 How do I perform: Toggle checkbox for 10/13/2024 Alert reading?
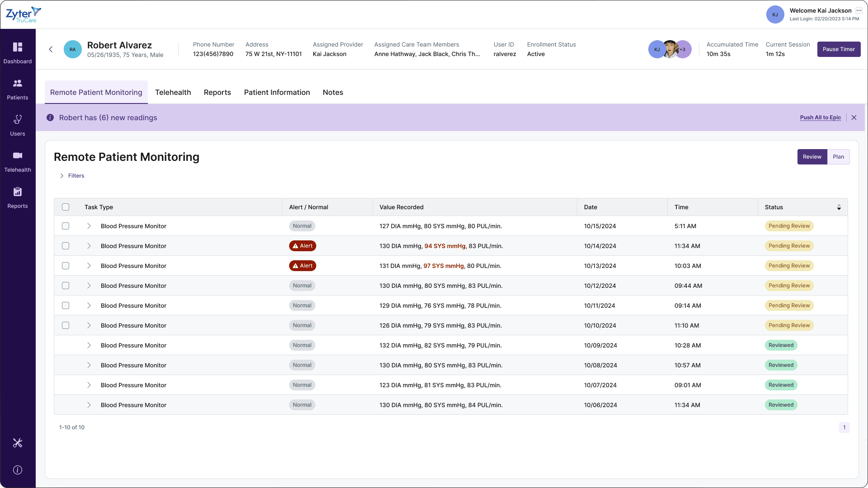click(66, 266)
